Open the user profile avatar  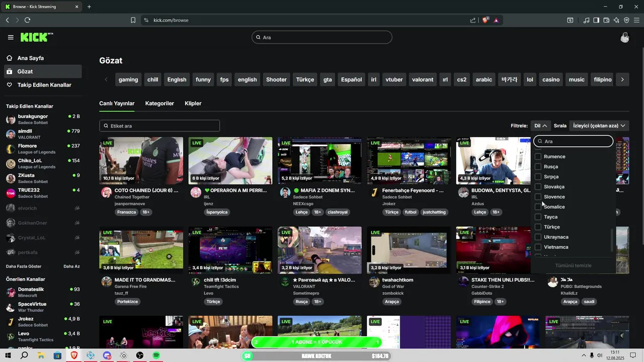pyautogui.click(x=625, y=37)
